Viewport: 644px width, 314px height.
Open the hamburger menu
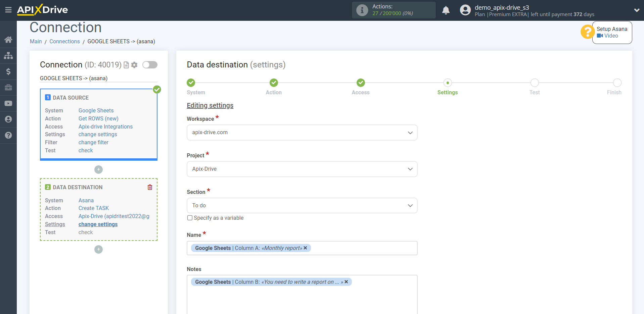pyautogui.click(x=8, y=10)
